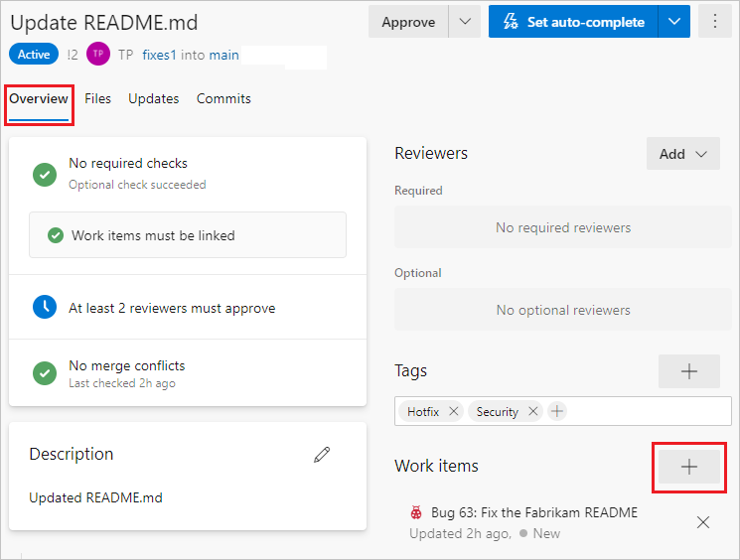Go to the Updates tab
The image size is (740, 560).
point(153,98)
